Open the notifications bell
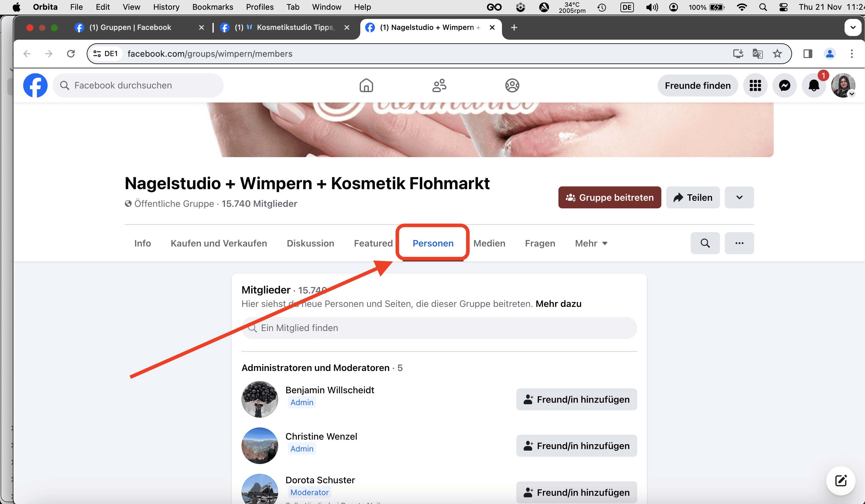This screenshot has width=865, height=504. (x=813, y=85)
